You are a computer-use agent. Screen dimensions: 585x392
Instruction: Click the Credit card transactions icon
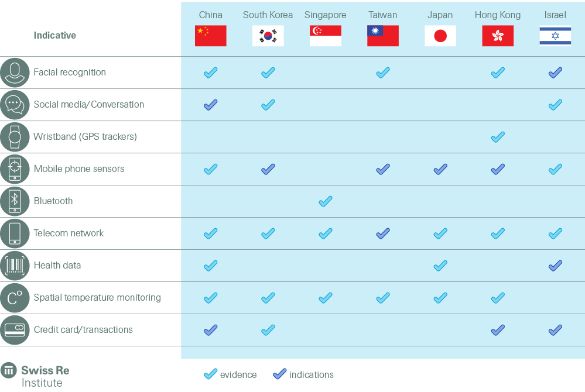[15, 330]
